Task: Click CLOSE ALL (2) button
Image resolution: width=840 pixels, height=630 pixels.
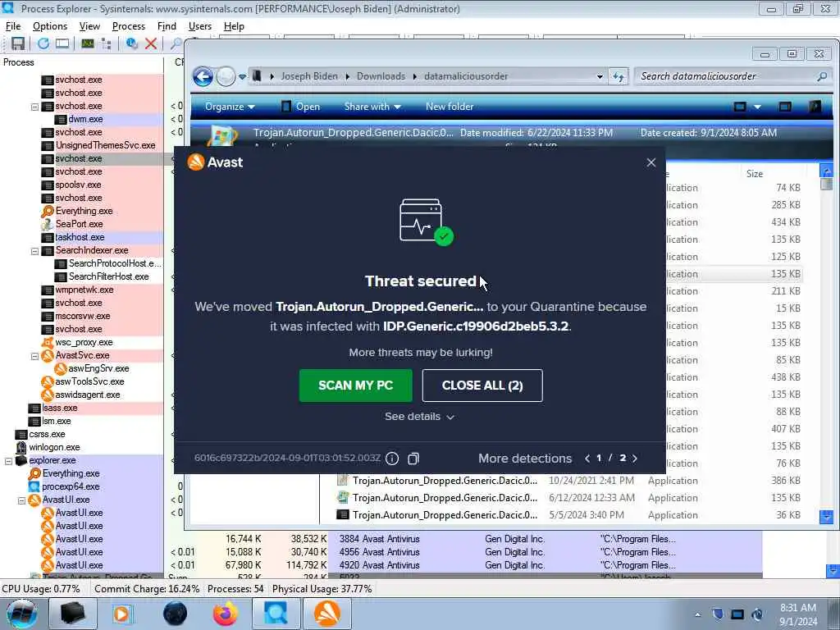Action: (482, 386)
